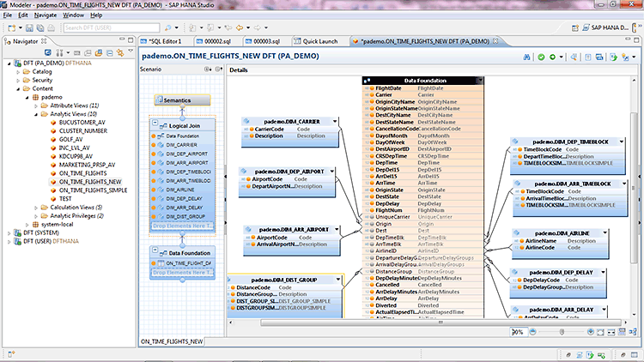Open the Window menu
644x362 pixels.
[73, 15]
